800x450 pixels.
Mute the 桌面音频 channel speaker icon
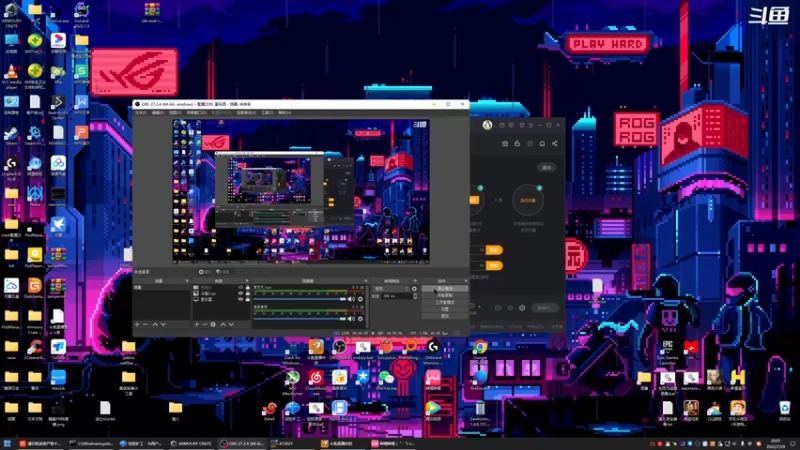coord(351,319)
